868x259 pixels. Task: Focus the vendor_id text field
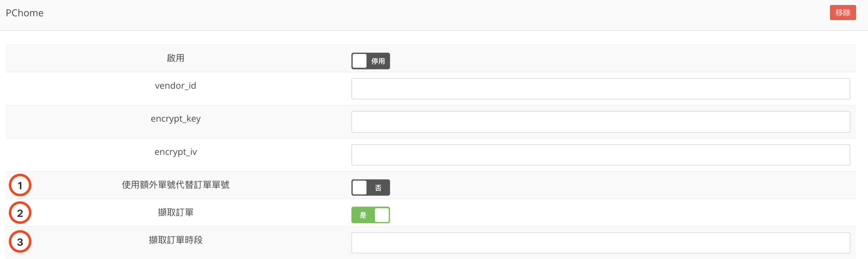click(600, 89)
